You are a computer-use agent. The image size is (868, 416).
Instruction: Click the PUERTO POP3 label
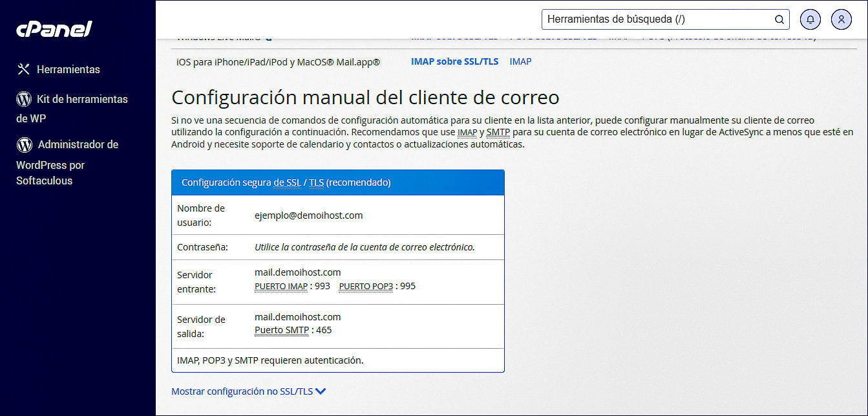(366, 286)
